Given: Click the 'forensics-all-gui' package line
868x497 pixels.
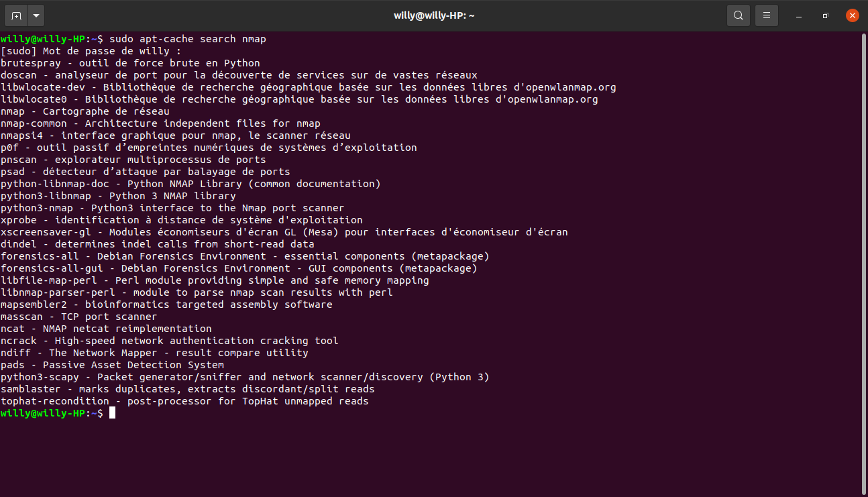Looking at the screenshot, I should 239,268.
